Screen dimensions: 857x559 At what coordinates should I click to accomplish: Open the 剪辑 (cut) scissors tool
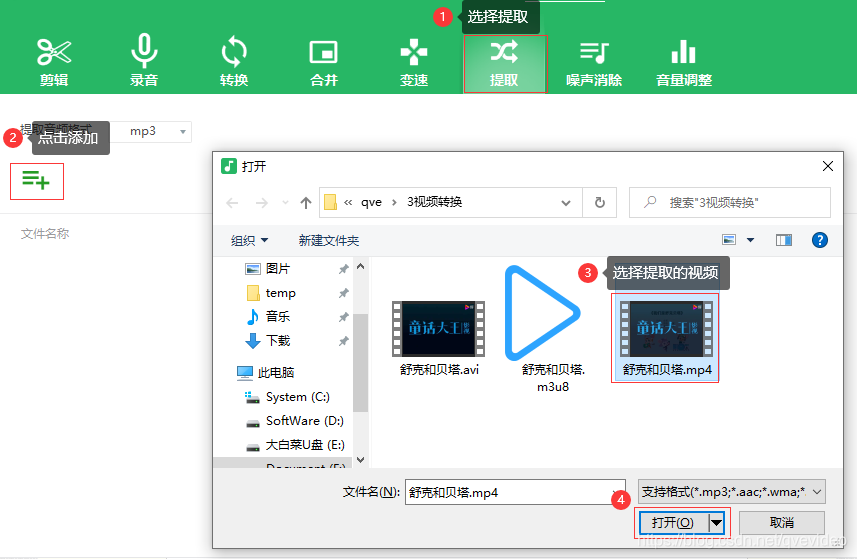(54, 63)
